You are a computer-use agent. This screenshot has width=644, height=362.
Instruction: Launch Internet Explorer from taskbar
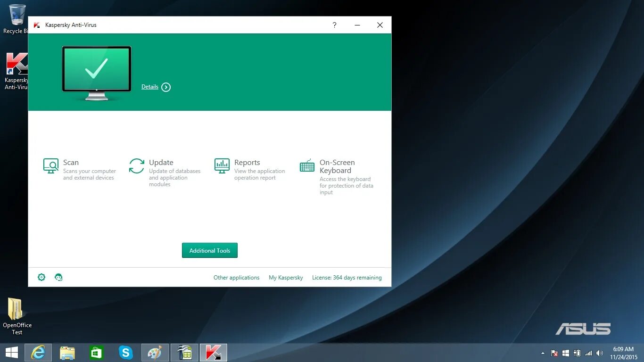(38, 353)
